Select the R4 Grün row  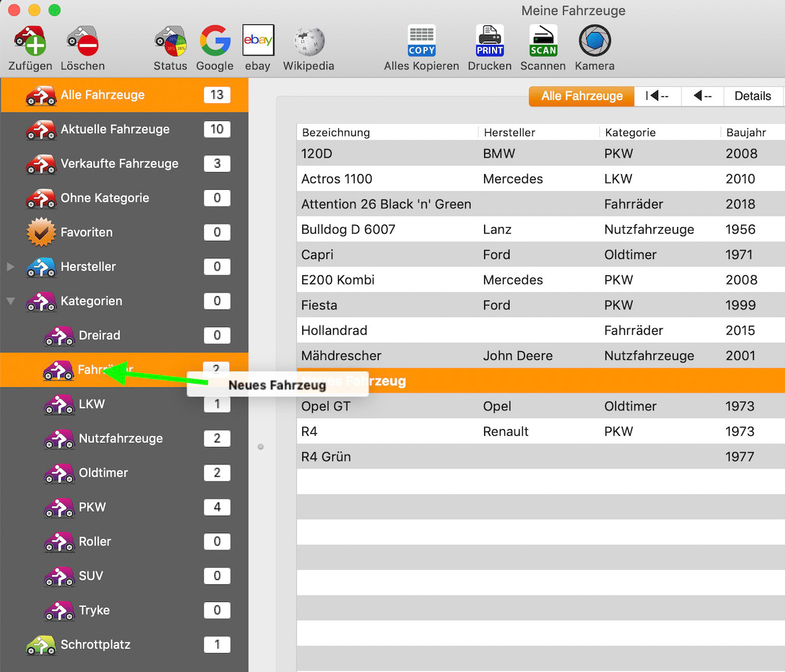click(x=541, y=457)
